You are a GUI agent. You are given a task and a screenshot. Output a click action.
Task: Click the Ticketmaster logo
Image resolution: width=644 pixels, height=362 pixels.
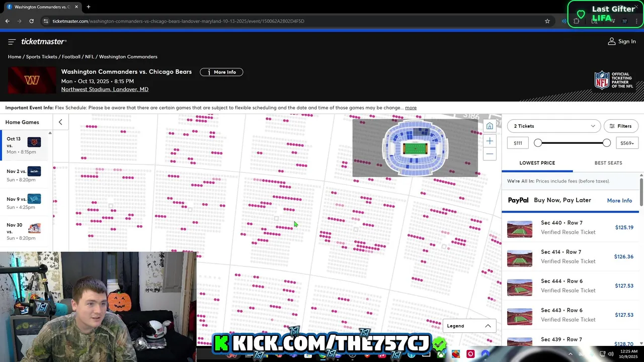click(44, 41)
